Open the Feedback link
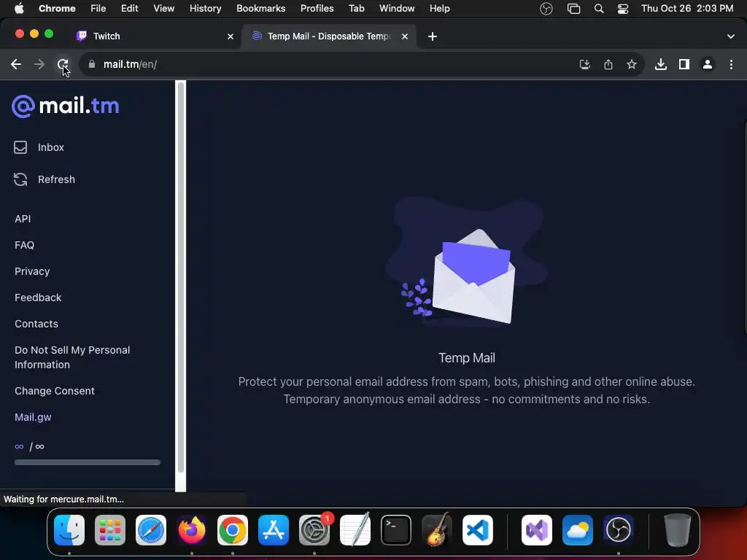Image resolution: width=747 pixels, height=560 pixels. coord(38,297)
